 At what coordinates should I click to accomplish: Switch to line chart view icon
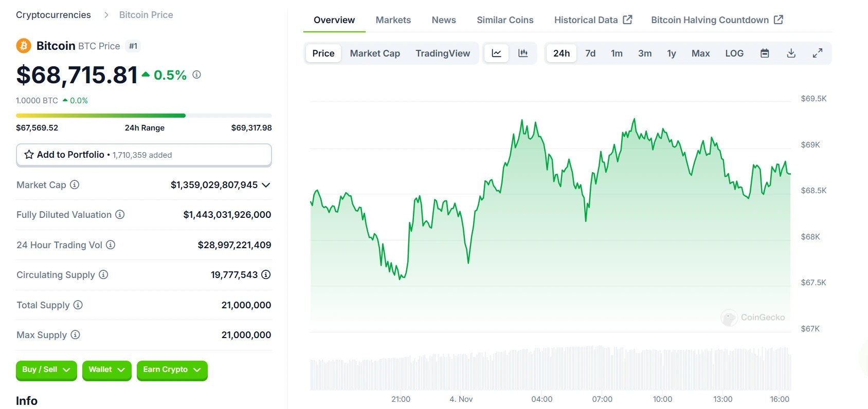(x=497, y=53)
